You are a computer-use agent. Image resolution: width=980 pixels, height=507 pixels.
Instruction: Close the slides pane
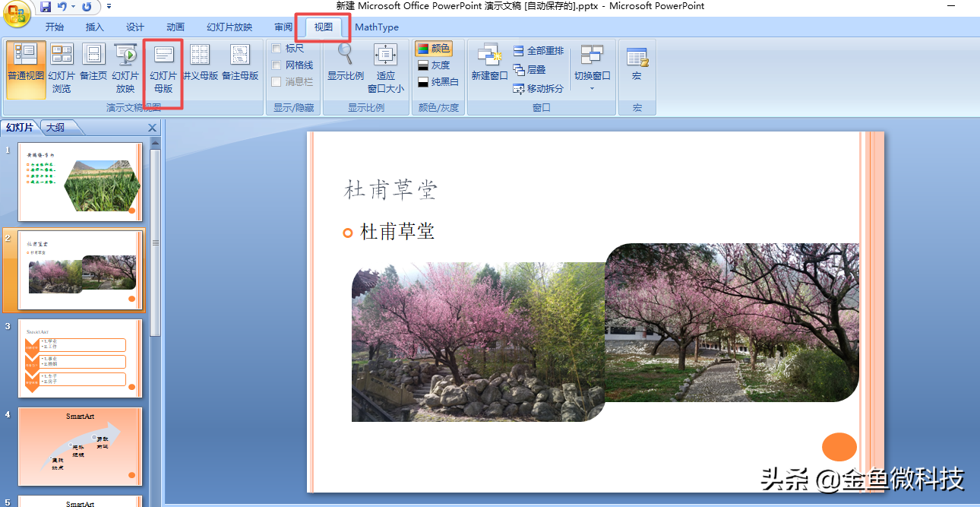152,128
